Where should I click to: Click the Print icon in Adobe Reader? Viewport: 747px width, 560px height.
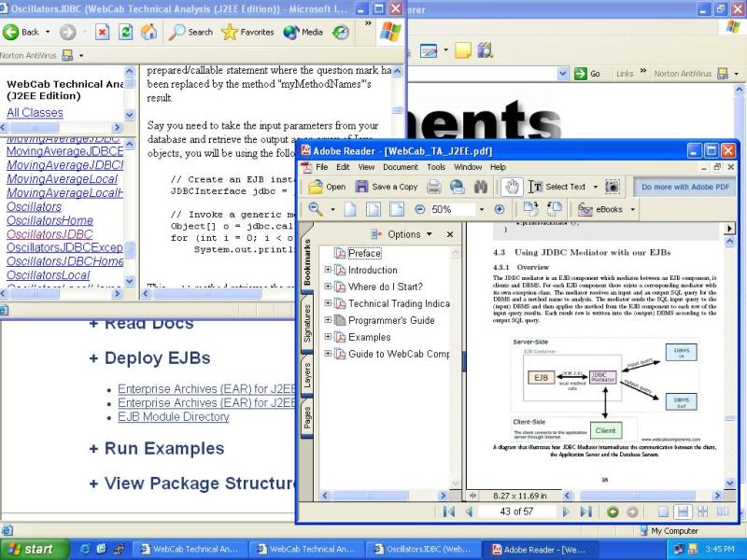pos(433,187)
